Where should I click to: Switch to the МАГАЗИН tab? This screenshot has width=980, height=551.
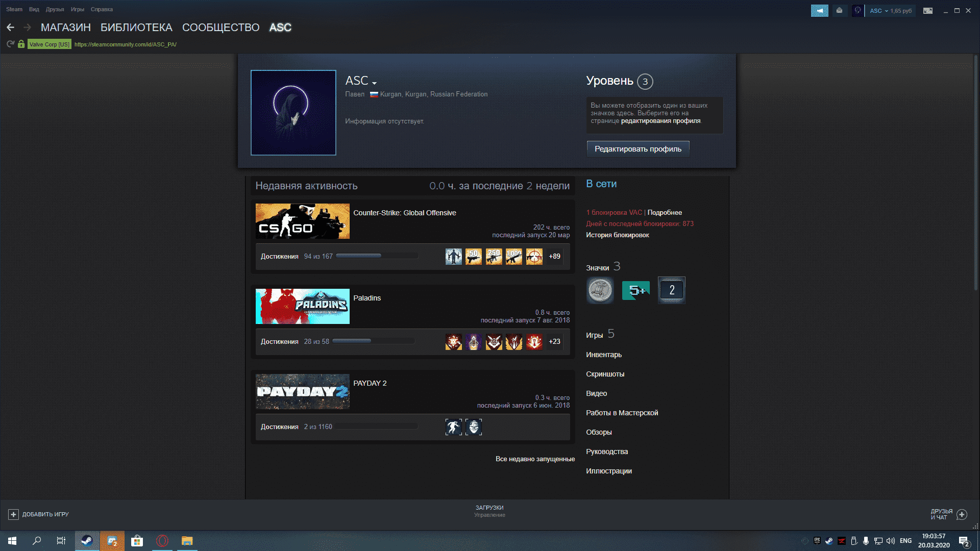(x=66, y=28)
